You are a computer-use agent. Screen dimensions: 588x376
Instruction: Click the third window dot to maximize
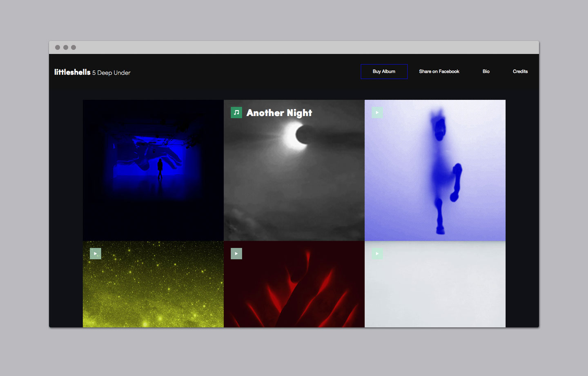pos(73,47)
